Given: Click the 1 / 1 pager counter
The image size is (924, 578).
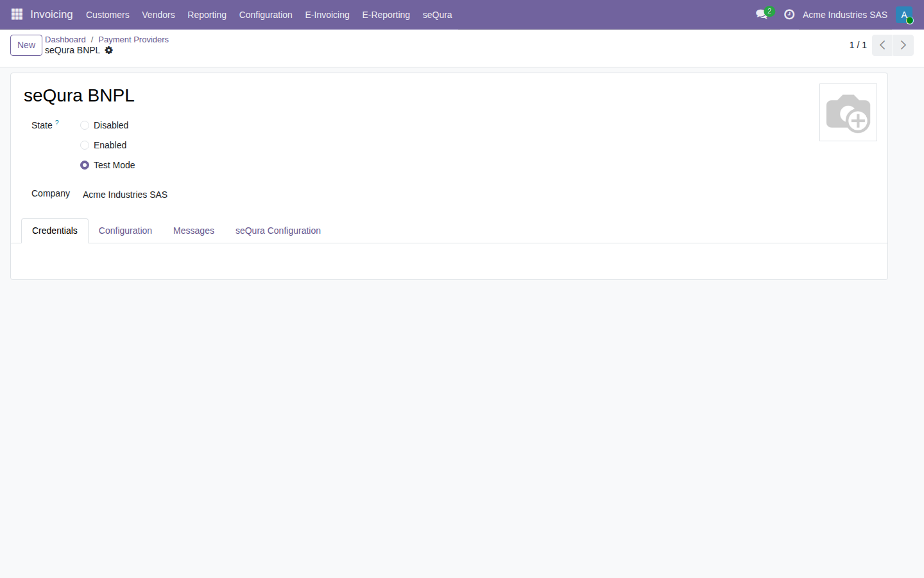Looking at the screenshot, I should pos(858,45).
